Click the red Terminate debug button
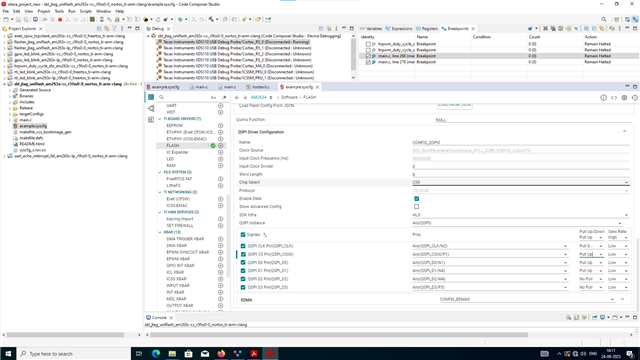 [60, 20]
